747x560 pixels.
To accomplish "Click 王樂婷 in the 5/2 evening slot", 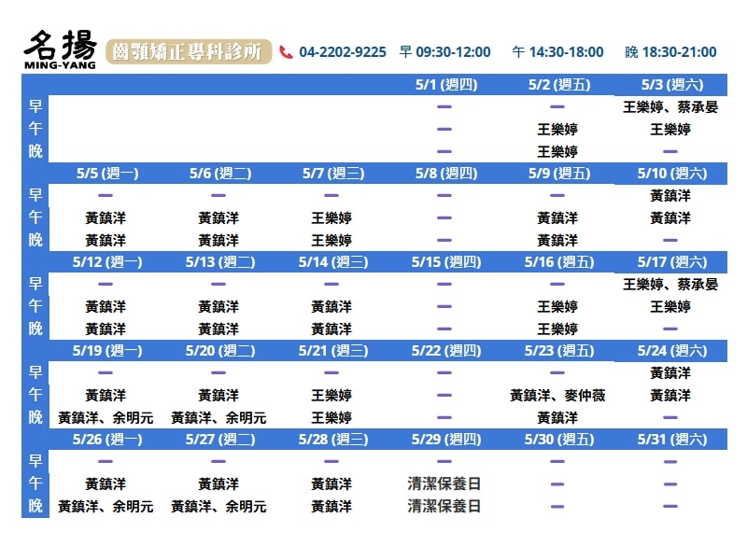I will pyautogui.click(x=557, y=151).
